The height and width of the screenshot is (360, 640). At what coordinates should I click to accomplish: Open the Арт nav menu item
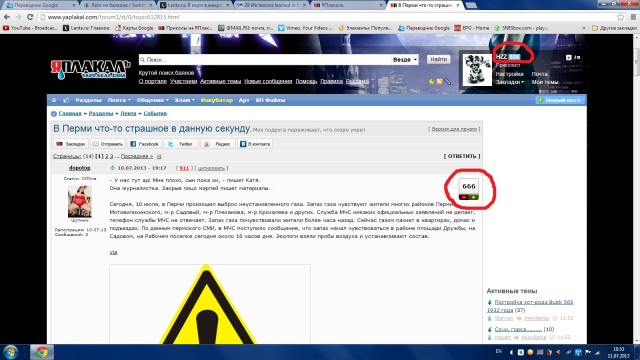click(x=244, y=100)
